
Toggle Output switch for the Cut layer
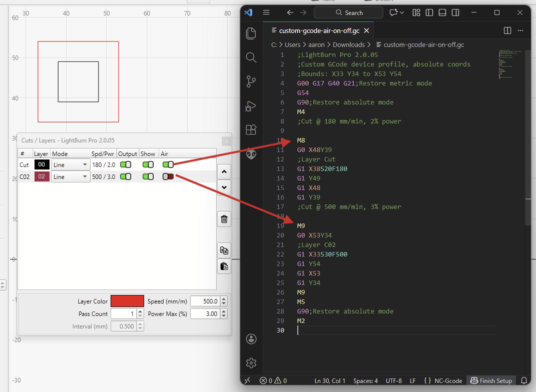[x=126, y=164]
